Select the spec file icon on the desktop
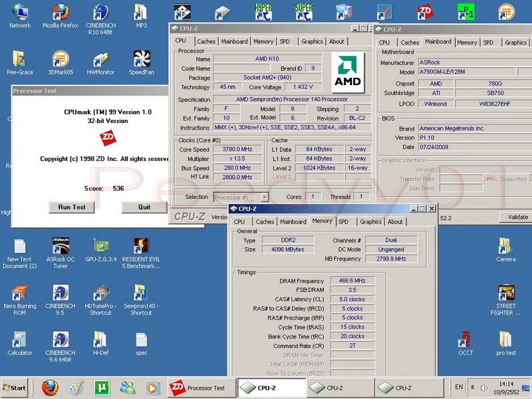The height and width of the screenshot is (399, 532). tap(141, 343)
